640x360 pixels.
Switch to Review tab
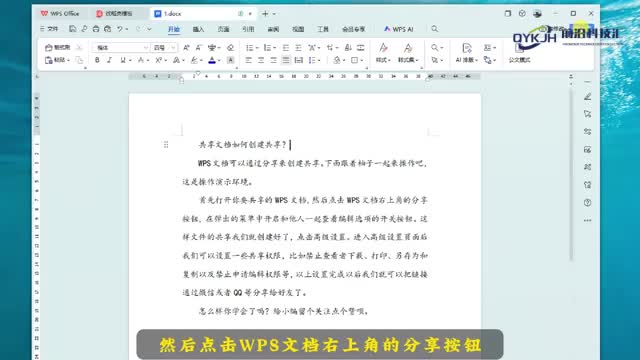click(273, 29)
